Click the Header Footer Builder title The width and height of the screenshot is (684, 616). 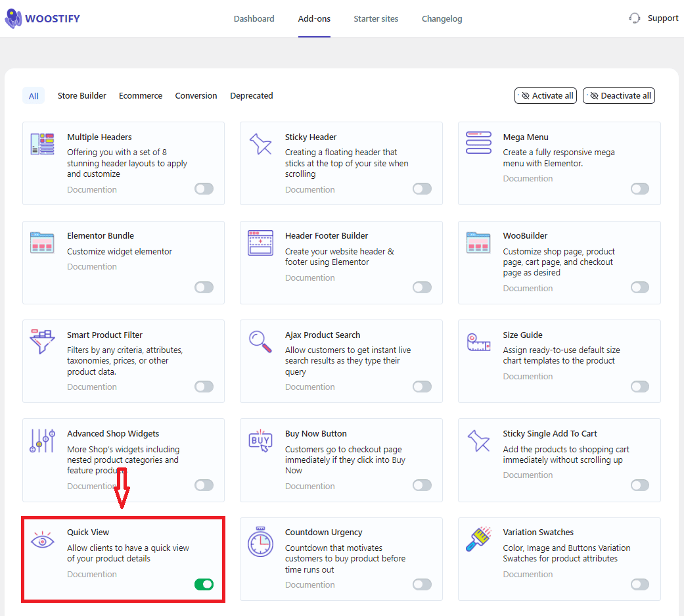coord(327,236)
